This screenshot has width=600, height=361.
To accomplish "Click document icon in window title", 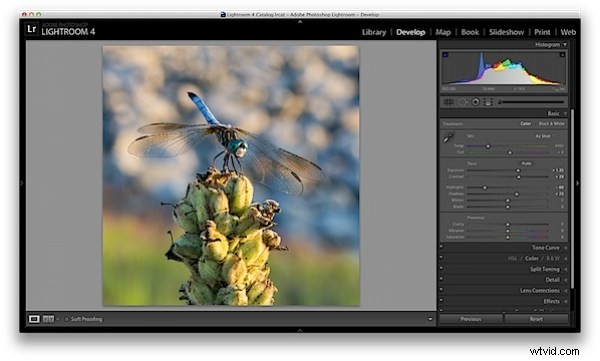I will (223, 15).
